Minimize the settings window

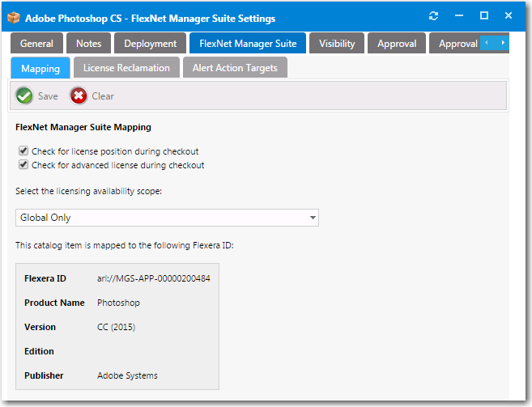pos(459,16)
